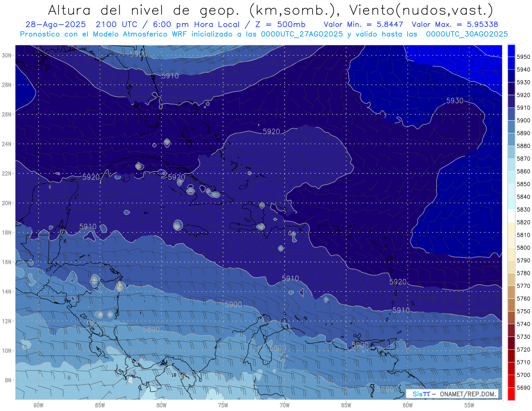The image size is (532, 411).
Task: Click the '5910' contour label over Florida
Action: [x=170, y=76]
